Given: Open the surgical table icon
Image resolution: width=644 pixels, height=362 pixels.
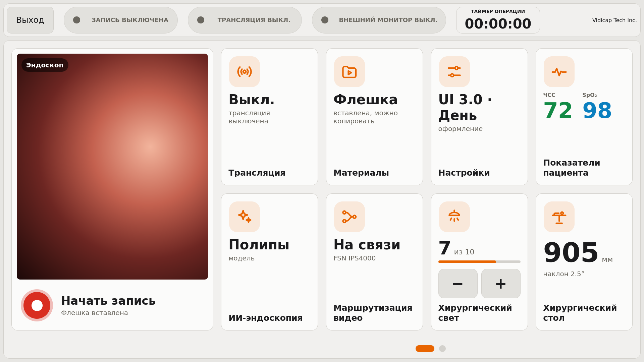Looking at the screenshot, I should (559, 217).
